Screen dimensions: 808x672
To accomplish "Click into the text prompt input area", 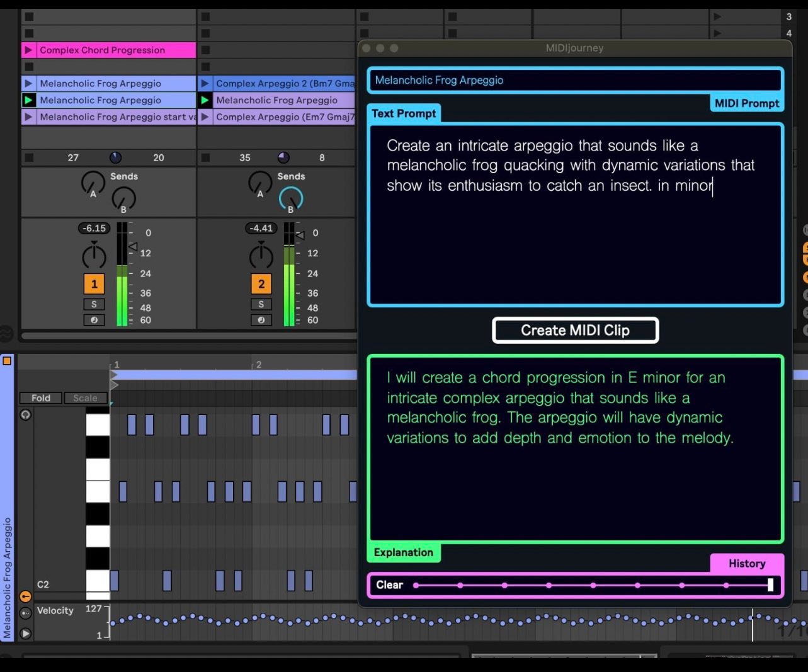I will (574, 239).
